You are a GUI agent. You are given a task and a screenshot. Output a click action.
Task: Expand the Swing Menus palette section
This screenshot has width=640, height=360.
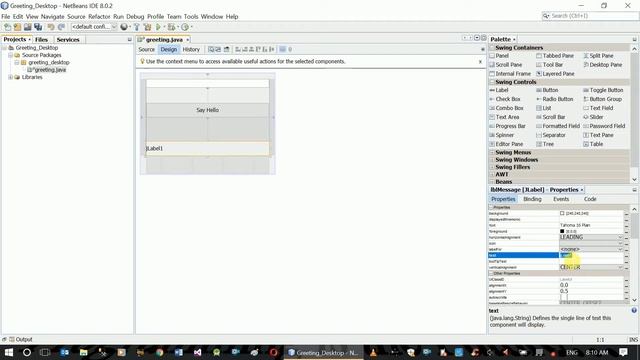[492, 152]
